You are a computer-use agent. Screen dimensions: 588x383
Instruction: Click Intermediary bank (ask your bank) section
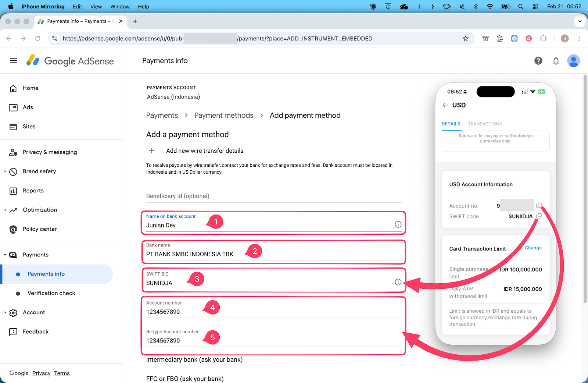pyautogui.click(x=194, y=360)
